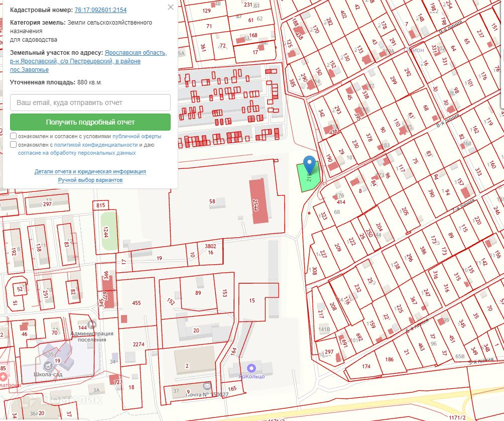Click Получить подробный отчет button
Screen dimensions: 504x421
coord(90,122)
